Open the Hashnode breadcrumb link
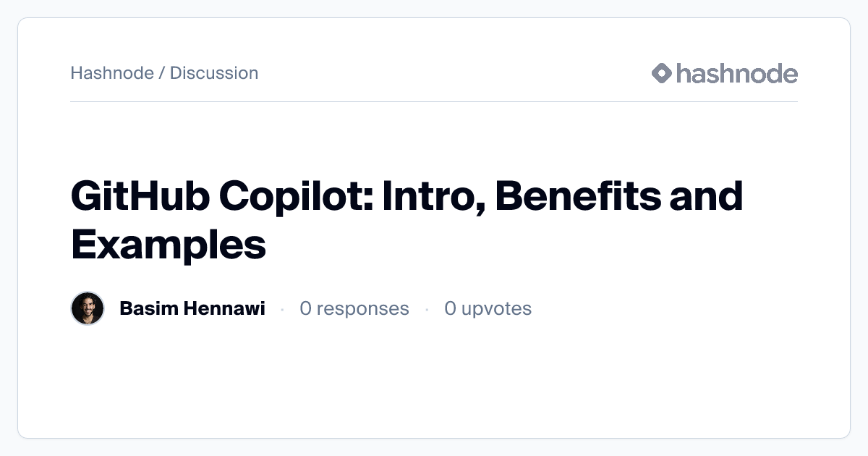The image size is (868, 456). tap(111, 73)
